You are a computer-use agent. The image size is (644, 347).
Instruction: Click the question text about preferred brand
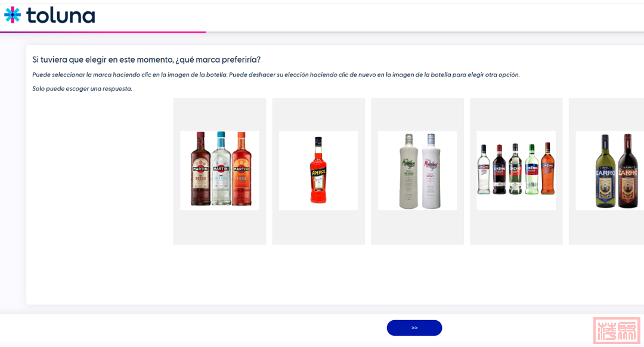pos(147,60)
